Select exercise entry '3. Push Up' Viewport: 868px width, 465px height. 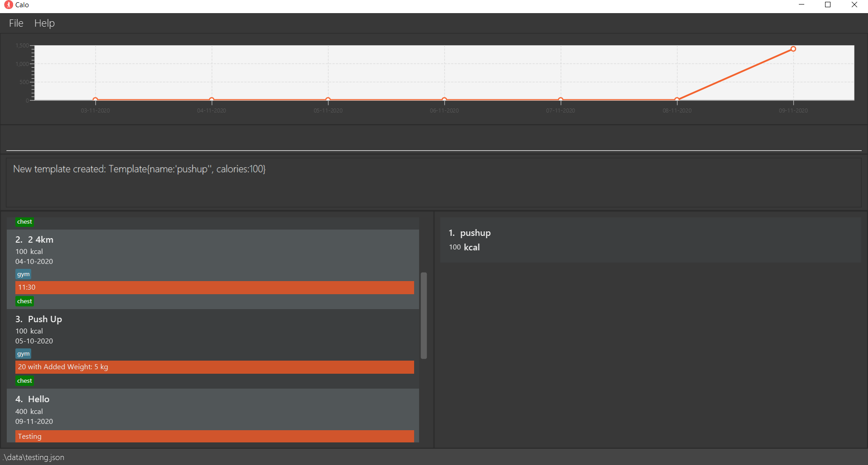click(x=213, y=349)
